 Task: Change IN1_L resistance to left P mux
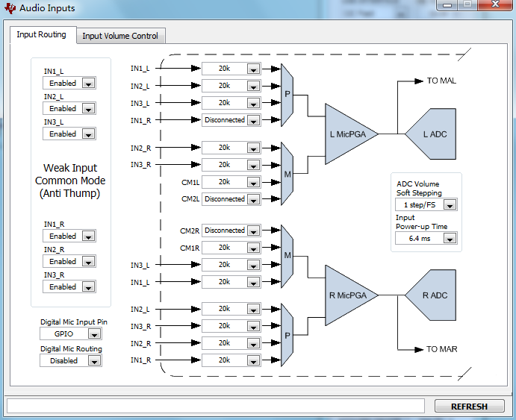pos(231,69)
